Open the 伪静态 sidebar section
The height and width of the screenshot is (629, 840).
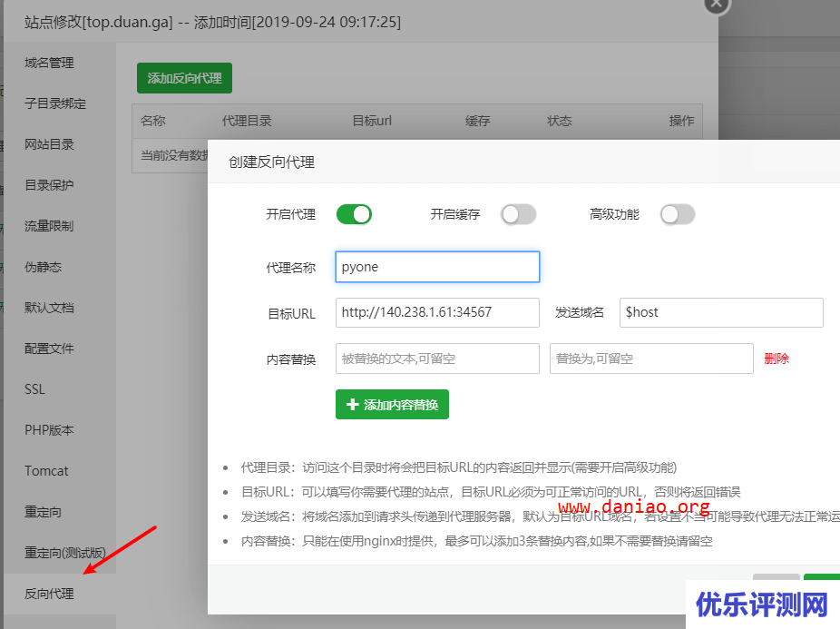(x=44, y=267)
